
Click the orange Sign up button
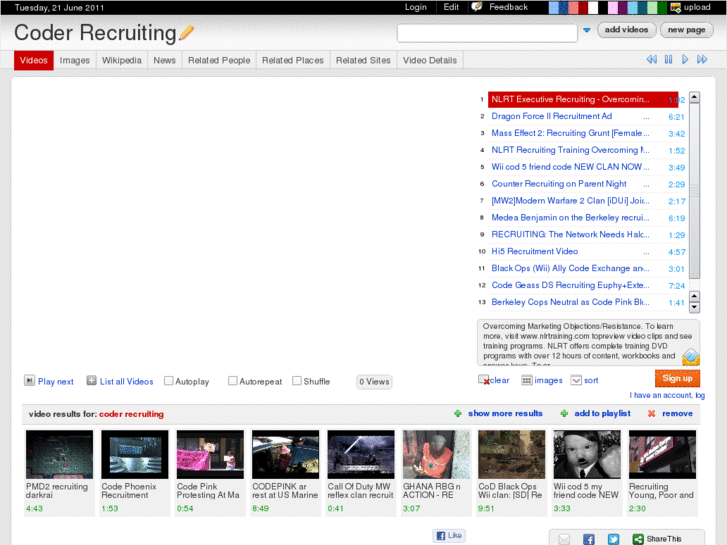[x=677, y=378]
